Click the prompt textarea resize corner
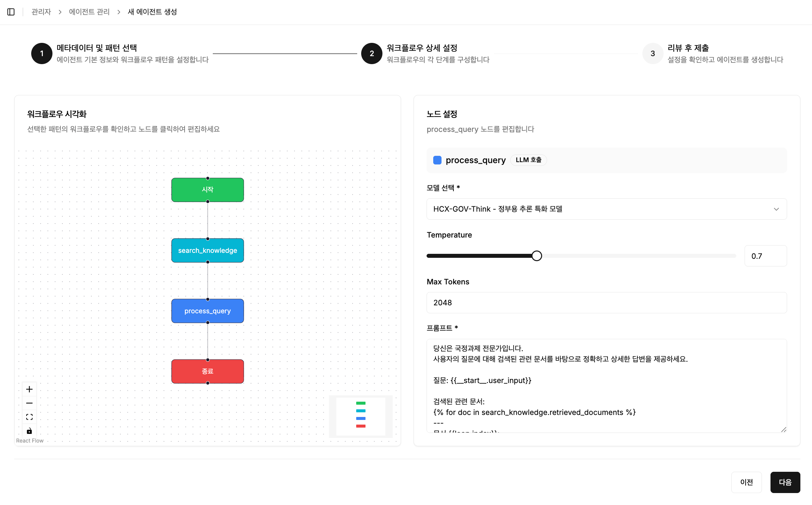Screen dimensions: 812x505 click(x=784, y=430)
